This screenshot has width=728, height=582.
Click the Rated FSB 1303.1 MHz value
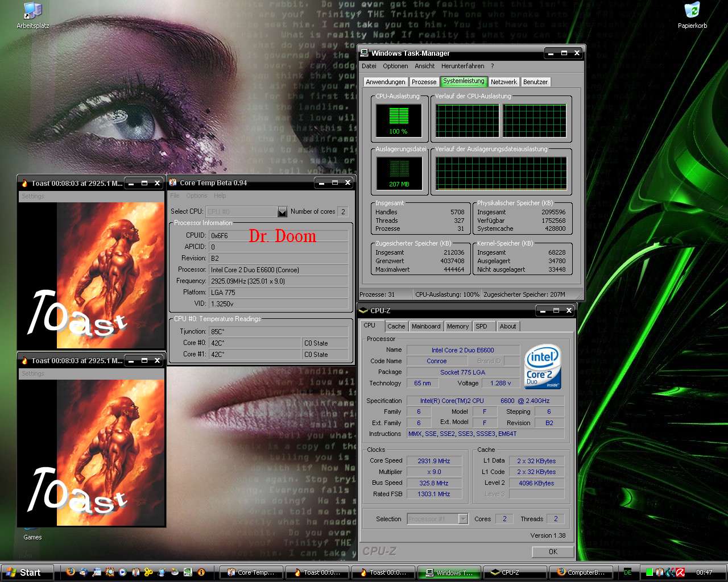[433, 494]
